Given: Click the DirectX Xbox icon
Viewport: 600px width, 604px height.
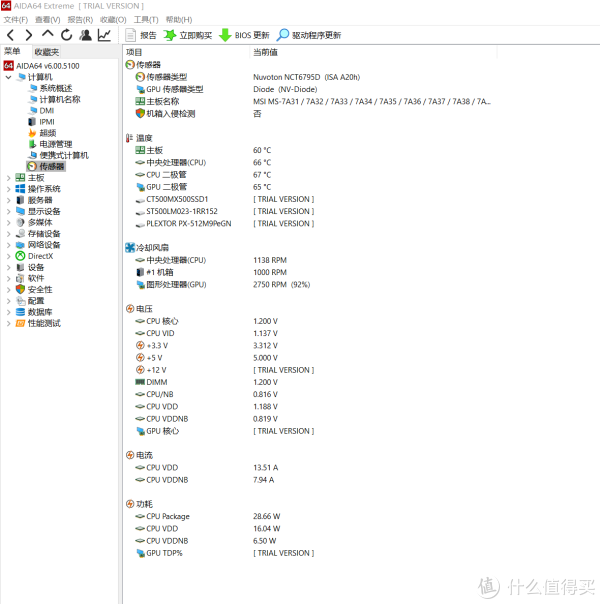Looking at the screenshot, I should 20,256.
